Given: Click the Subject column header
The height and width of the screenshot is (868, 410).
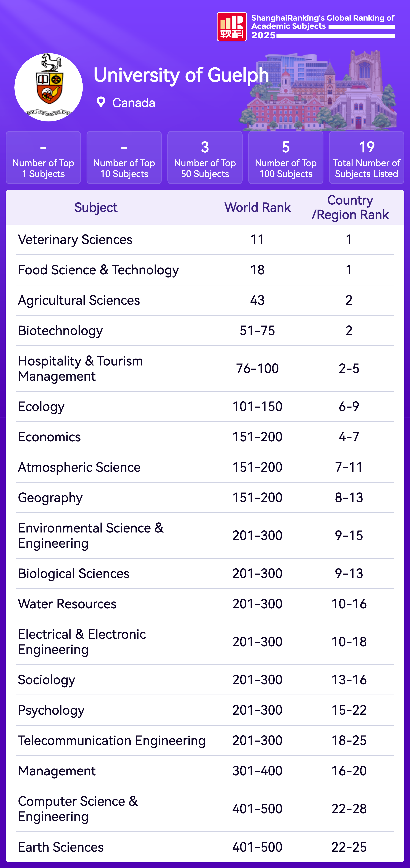Looking at the screenshot, I should (x=96, y=208).
